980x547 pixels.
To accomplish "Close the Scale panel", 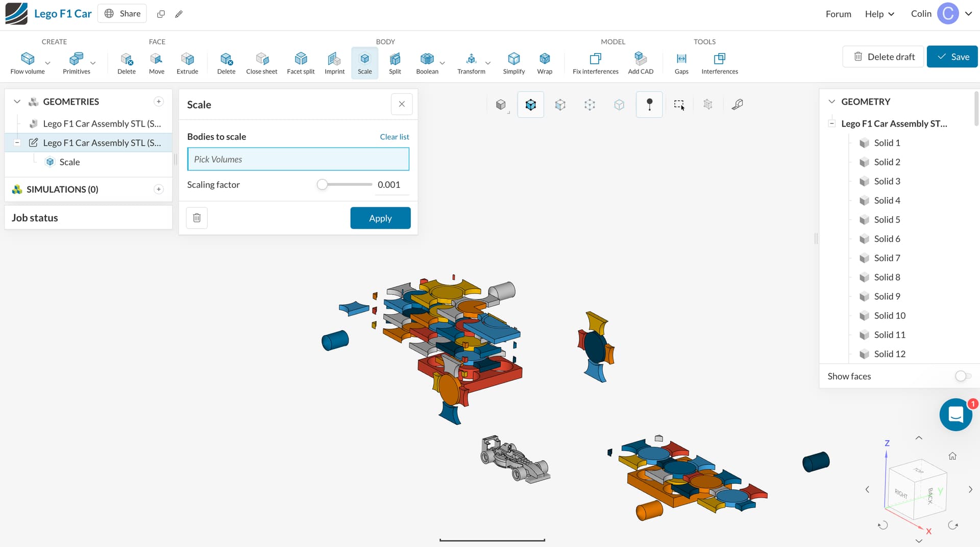I will pyautogui.click(x=402, y=104).
